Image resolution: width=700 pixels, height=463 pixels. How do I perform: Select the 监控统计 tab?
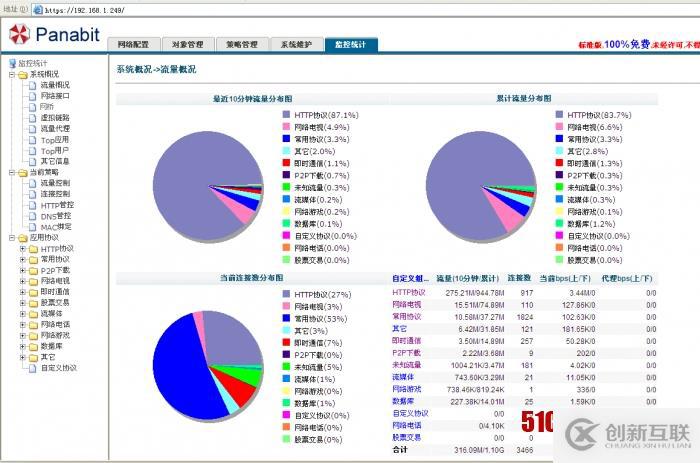pyautogui.click(x=351, y=44)
